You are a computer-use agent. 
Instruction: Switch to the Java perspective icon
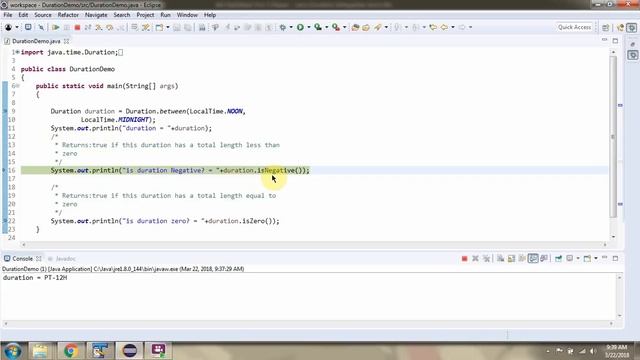(x=621, y=27)
